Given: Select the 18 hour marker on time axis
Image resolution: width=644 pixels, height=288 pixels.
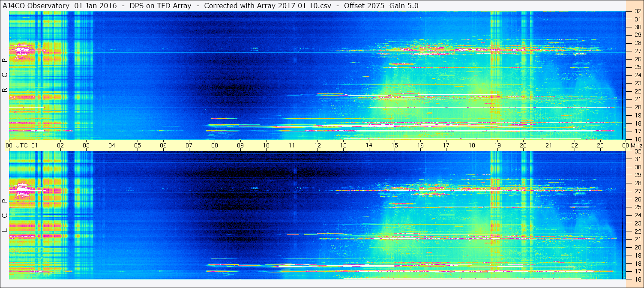Looking at the screenshot, I should 472,145.
